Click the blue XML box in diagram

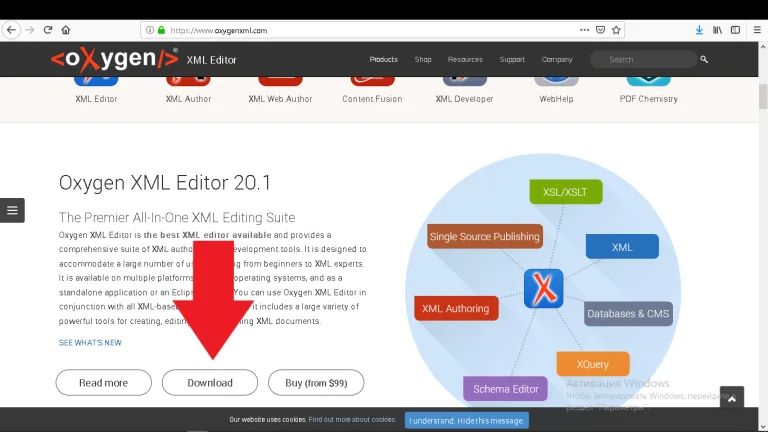[x=622, y=247]
